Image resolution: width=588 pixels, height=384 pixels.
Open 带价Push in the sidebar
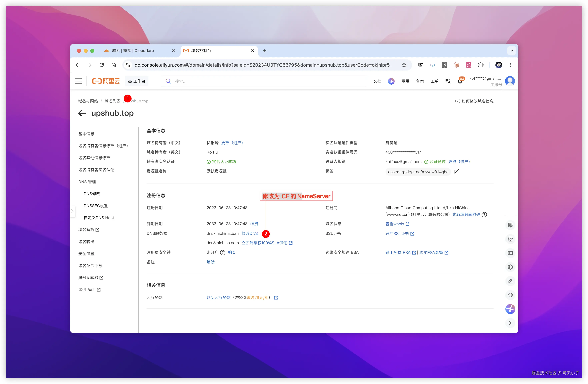coord(89,289)
